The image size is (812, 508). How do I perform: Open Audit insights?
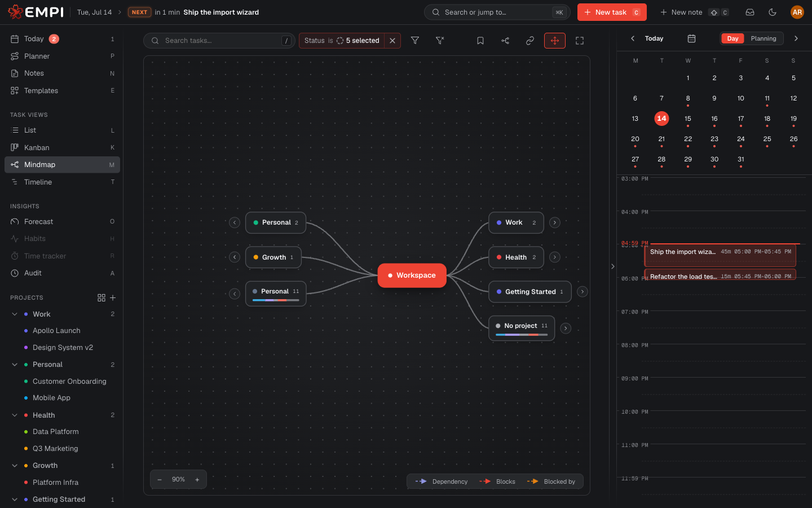(x=62, y=273)
